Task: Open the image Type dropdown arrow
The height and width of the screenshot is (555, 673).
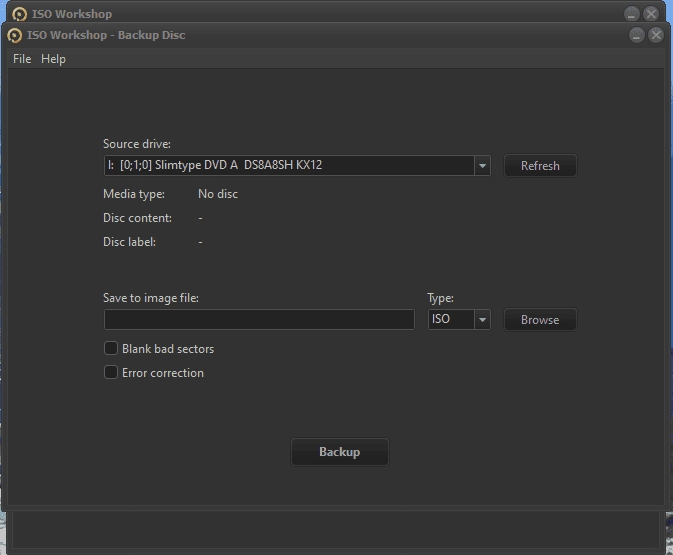Action: click(482, 319)
